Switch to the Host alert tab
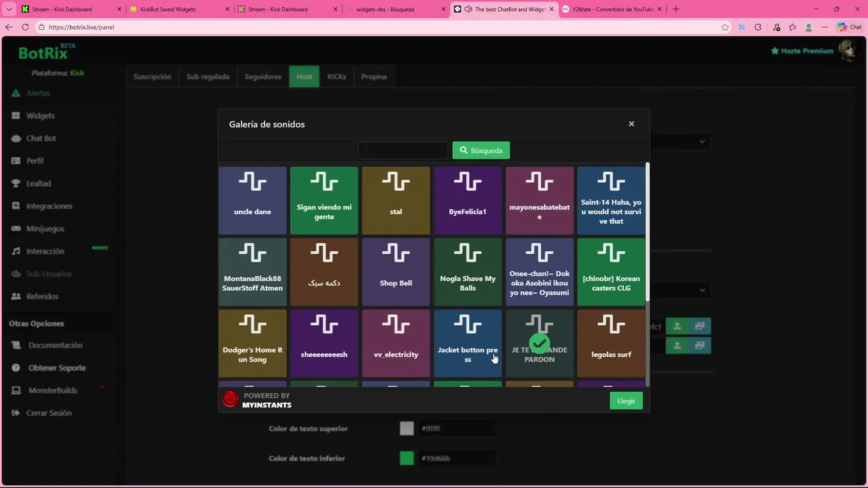 click(304, 77)
